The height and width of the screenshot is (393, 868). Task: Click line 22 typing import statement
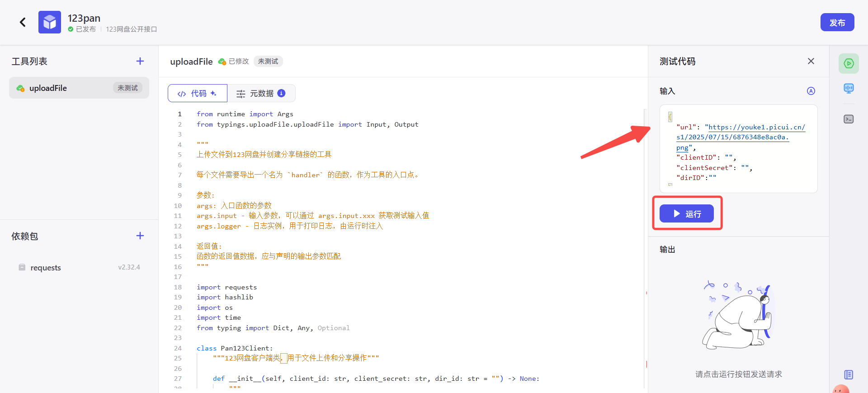[x=273, y=328]
